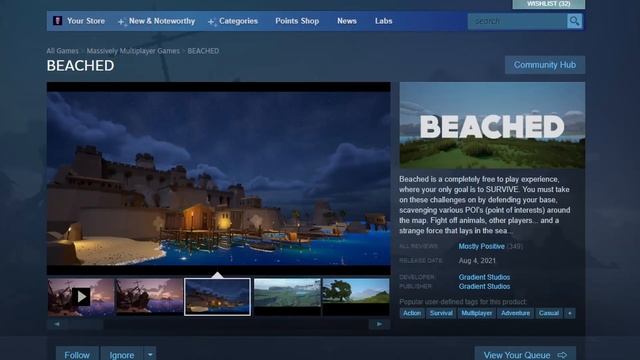
Task: Click the right arrow of thumbnail strip
Action: pos(379,324)
